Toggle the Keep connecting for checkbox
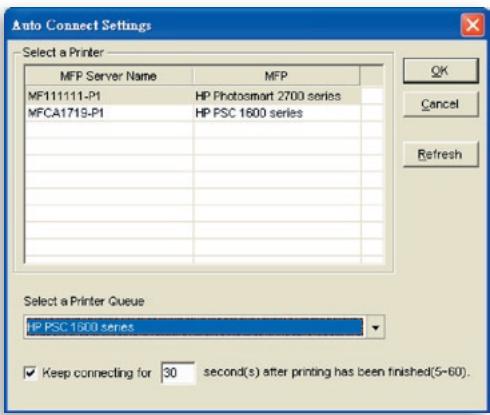The height and width of the screenshot is (415, 490). (x=30, y=372)
